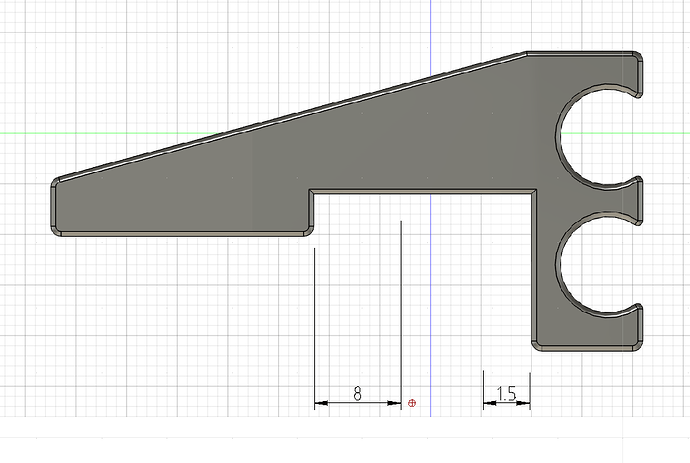The height and width of the screenshot is (463, 690).
Task: Click the green horizontal axis line
Action: click(250, 132)
